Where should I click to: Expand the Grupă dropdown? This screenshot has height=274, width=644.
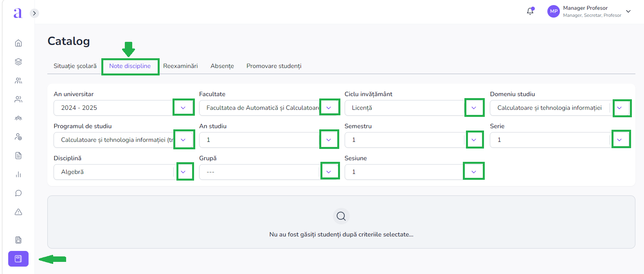(x=329, y=172)
